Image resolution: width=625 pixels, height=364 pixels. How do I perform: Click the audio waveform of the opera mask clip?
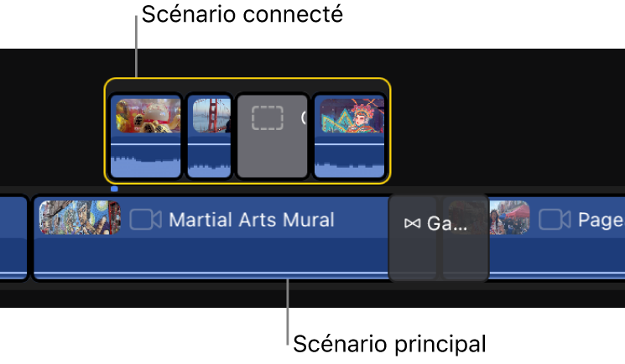[x=350, y=161]
